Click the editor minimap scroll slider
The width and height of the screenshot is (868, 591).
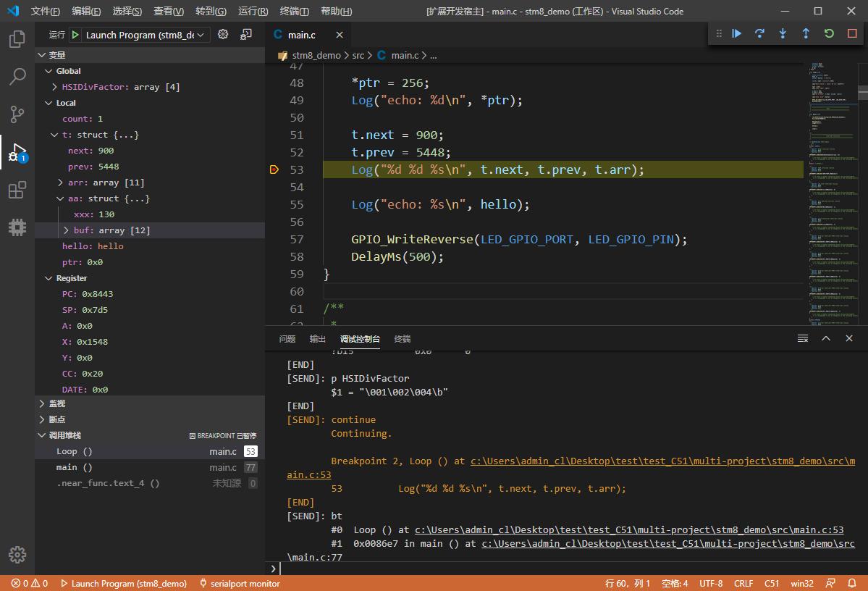pyautogui.click(x=863, y=91)
